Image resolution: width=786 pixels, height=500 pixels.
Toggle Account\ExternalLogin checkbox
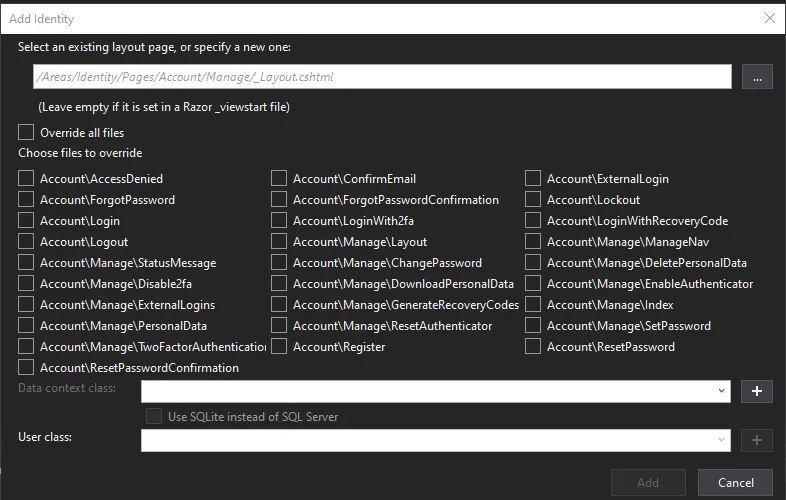(x=533, y=179)
